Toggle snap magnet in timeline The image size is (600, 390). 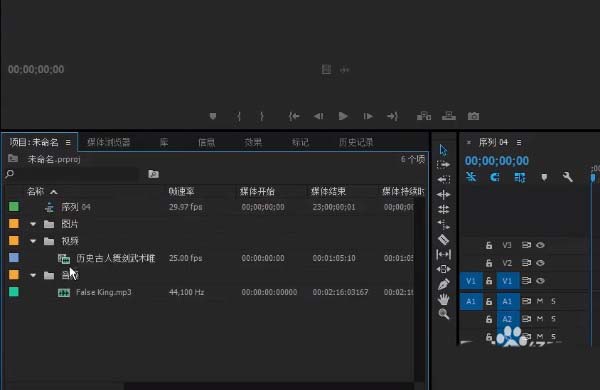click(495, 177)
